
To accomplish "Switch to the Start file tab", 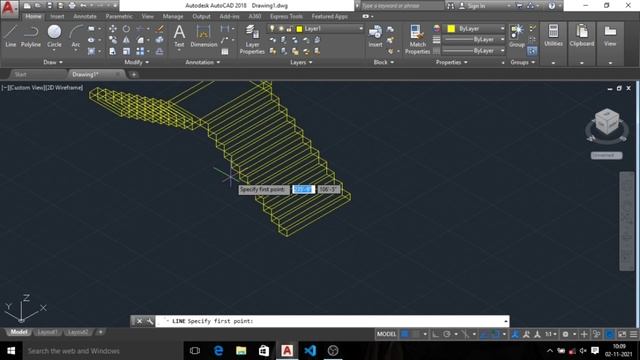I will tap(20, 74).
